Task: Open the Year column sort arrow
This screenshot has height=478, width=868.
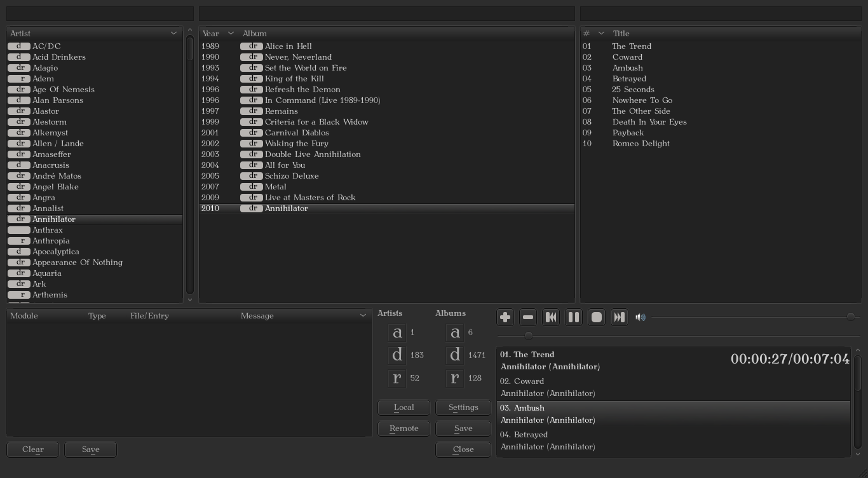Action: [x=231, y=33]
